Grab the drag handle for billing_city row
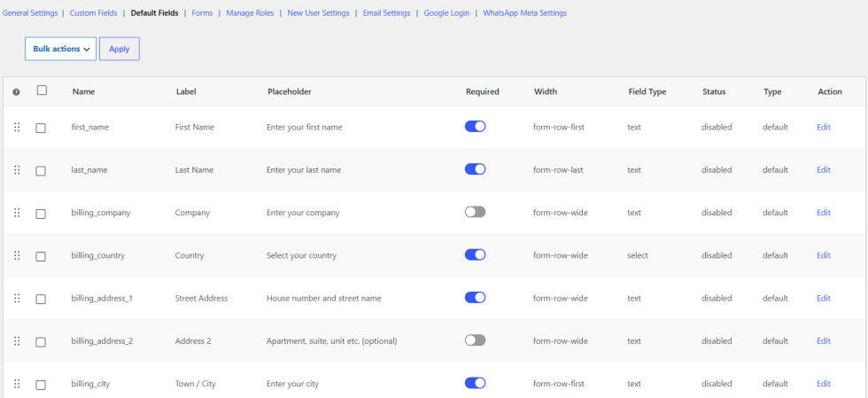The image size is (868, 398). [17, 384]
